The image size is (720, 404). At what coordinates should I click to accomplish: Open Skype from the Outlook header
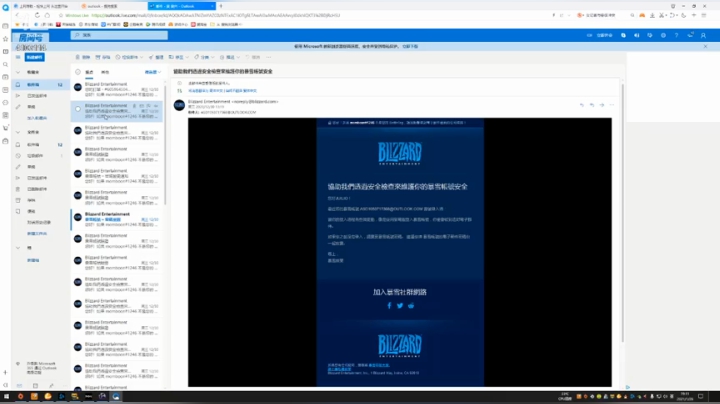(623, 35)
